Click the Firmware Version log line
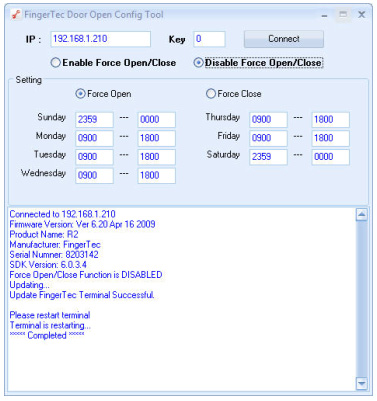The image size is (377, 401). 82,224
